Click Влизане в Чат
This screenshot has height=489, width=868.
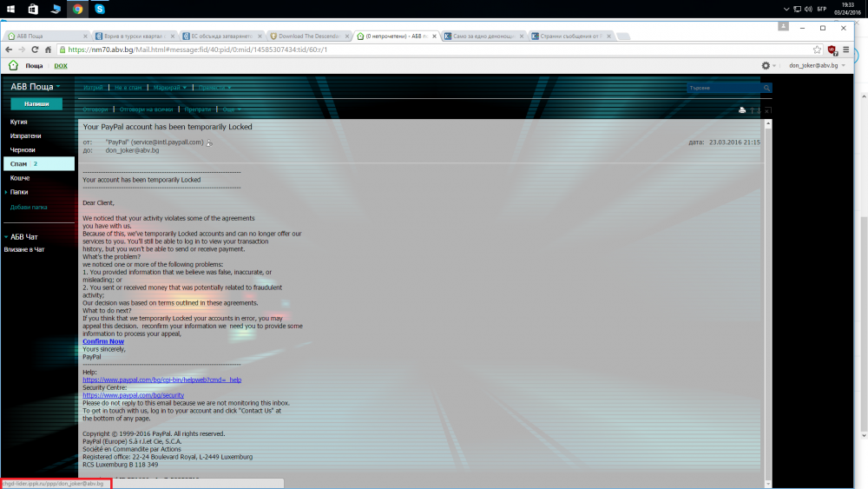pos(24,250)
